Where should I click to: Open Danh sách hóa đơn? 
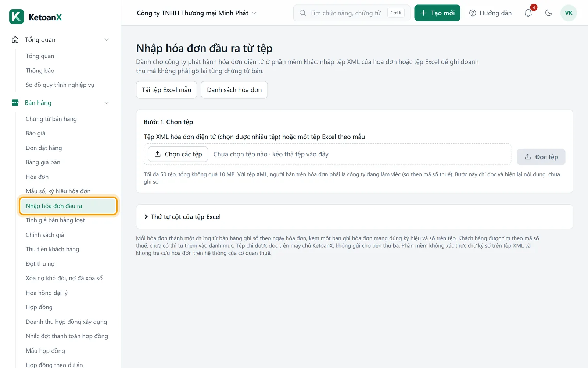click(234, 90)
